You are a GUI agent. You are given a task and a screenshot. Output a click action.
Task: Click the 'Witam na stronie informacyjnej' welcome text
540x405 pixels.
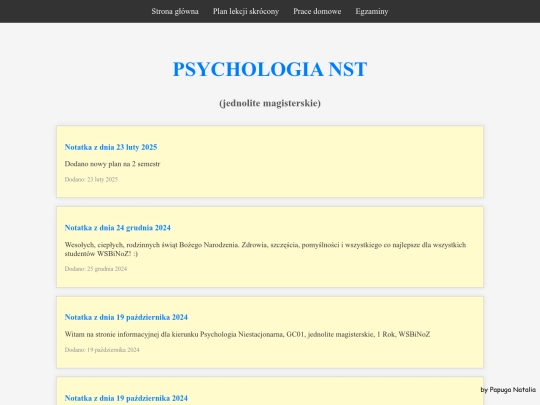(x=247, y=334)
